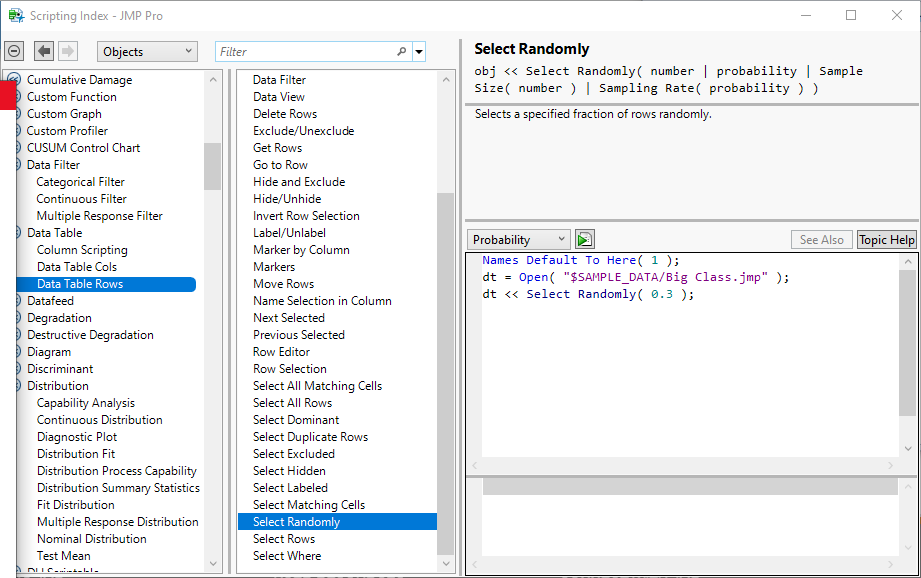Go back with the left arrow icon

(x=44, y=51)
